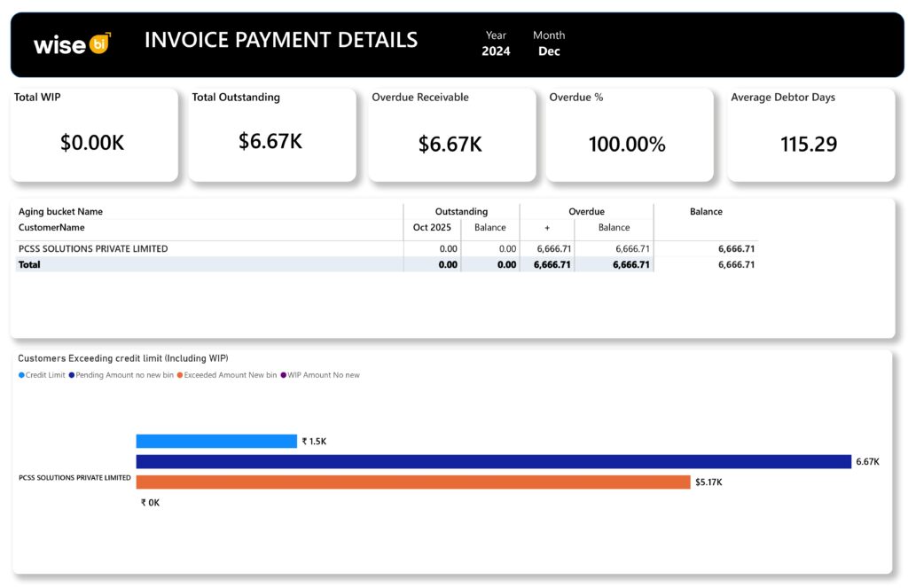The width and height of the screenshot is (908, 588).
Task: Click the light blue ₹1.5K credit limit bar
Action: pyautogui.click(x=215, y=441)
